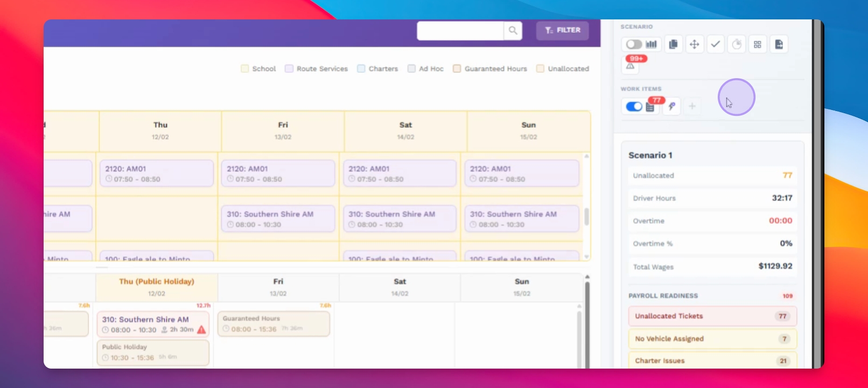This screenshot has height=388, width=868.
Task: Click the 12.7h daily hours total
Action: click(x=204, y=306)
